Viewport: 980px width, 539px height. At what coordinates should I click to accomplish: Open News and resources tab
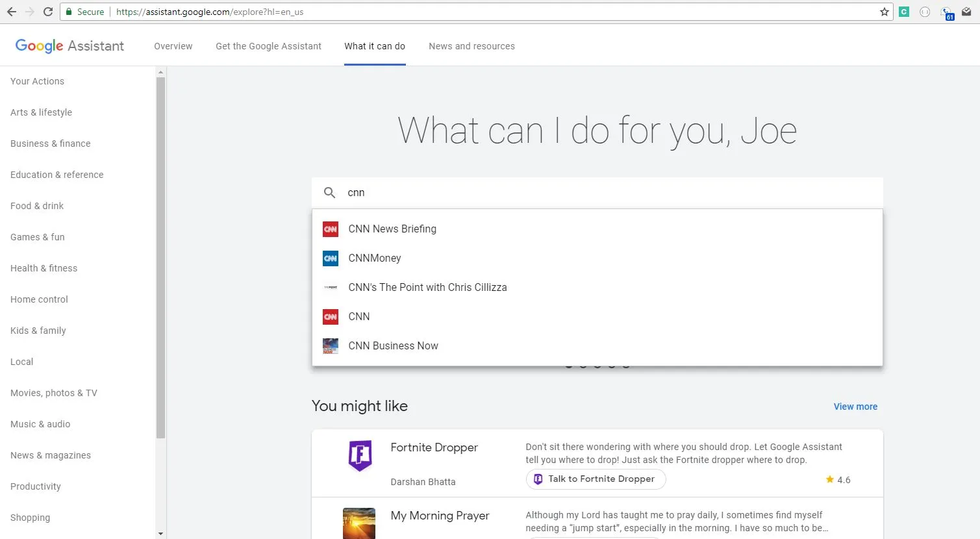[x=472, y=46]
